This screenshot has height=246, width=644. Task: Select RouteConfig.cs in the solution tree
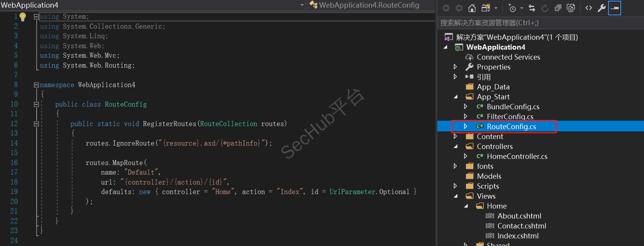(511, 126)
